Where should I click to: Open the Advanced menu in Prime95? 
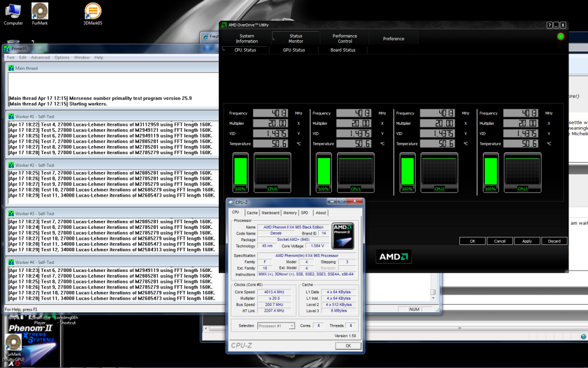point(40,57)
